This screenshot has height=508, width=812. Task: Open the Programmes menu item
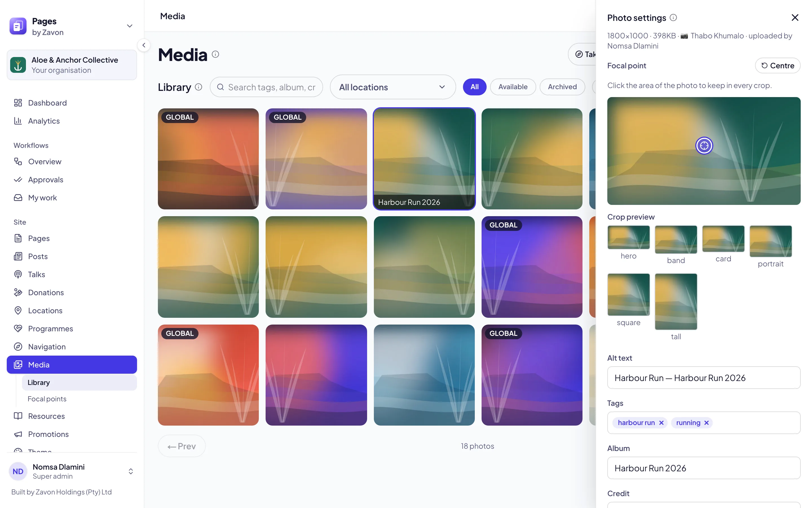tap(72, 329)
